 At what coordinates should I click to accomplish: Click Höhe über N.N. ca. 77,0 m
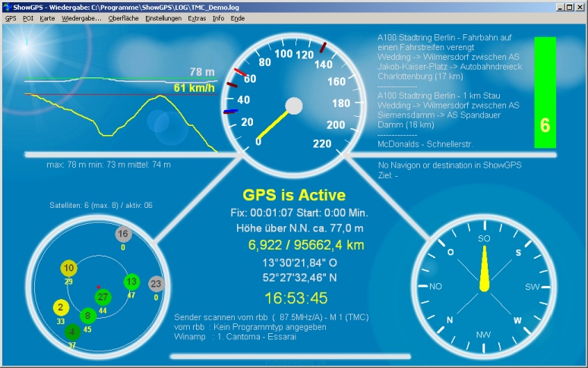click(299, 228)
